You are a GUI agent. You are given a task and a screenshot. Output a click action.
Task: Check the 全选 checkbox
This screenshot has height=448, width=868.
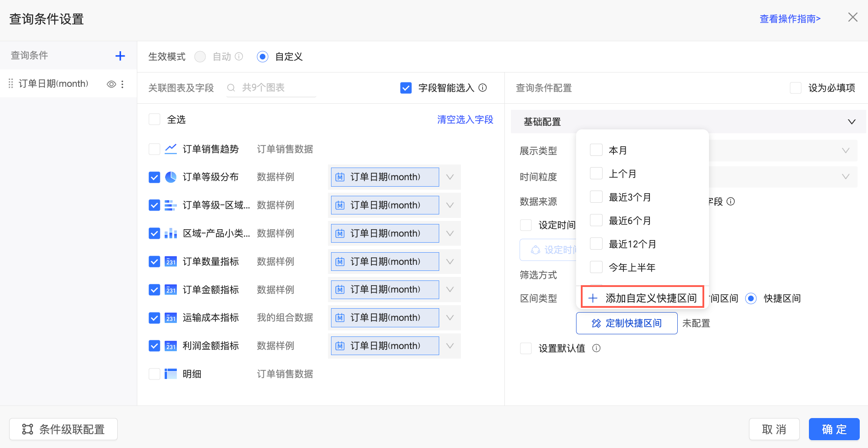(x=154, y=119)
